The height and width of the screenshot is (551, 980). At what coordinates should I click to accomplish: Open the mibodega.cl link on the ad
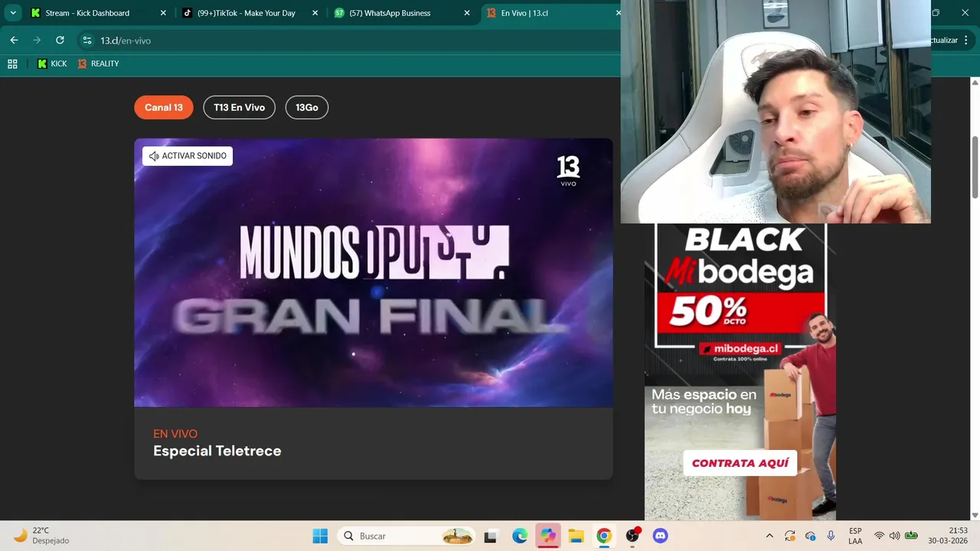tap(740, 348)
